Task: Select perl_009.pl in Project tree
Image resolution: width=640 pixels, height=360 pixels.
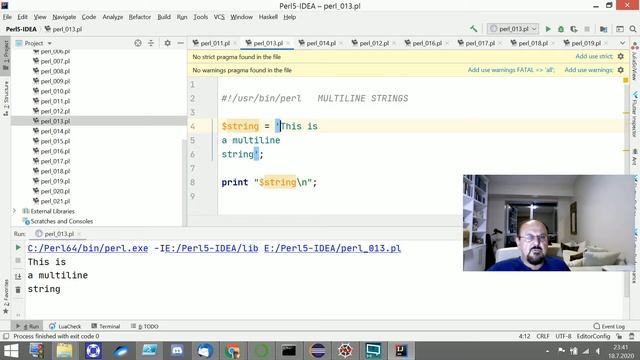Action: (55, 81)
